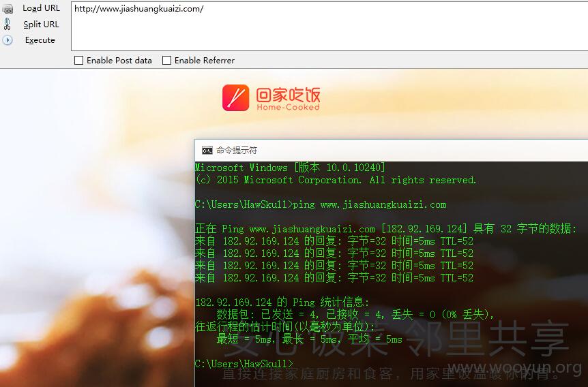Enable the Post data checkbox
The width and height of the screenshot is (588, 387).
coord(78,61)
